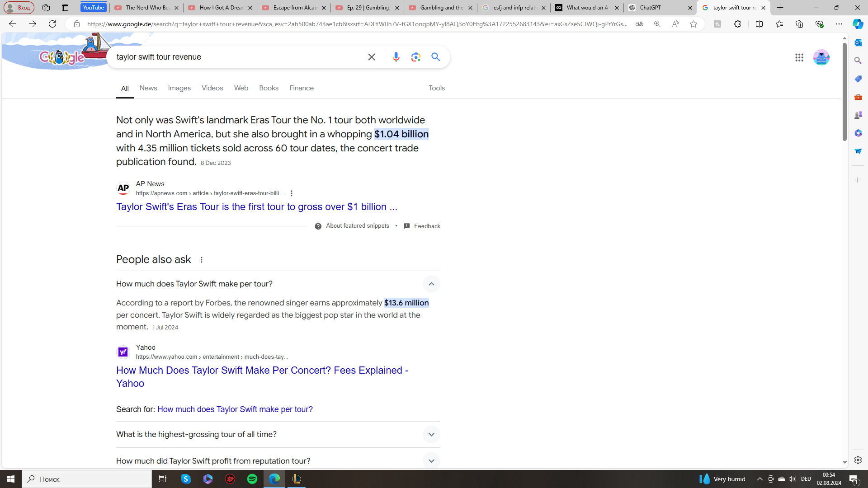Clear the search box text

(x=371, y=57)
